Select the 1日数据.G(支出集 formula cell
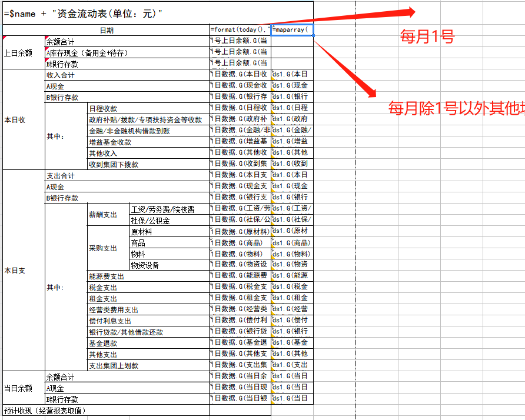This screenshot has height=420, width=525. click(240, 365)
